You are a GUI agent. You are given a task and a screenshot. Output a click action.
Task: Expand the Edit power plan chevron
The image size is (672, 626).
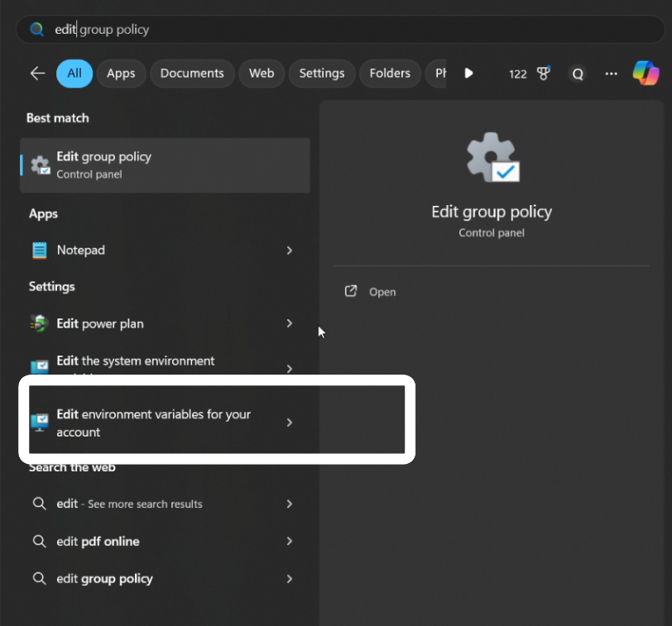coord(289,323)
